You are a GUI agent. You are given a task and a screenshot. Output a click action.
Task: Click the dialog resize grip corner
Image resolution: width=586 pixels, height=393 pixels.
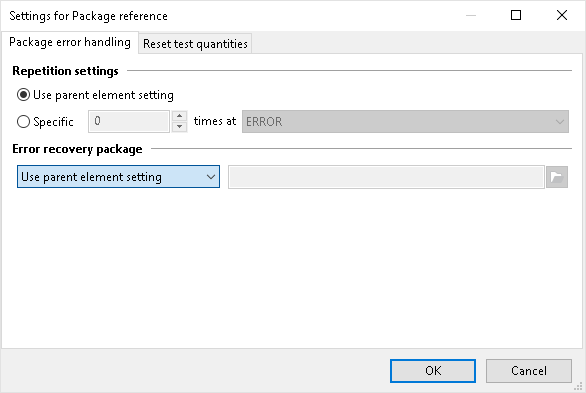(579, 386)
